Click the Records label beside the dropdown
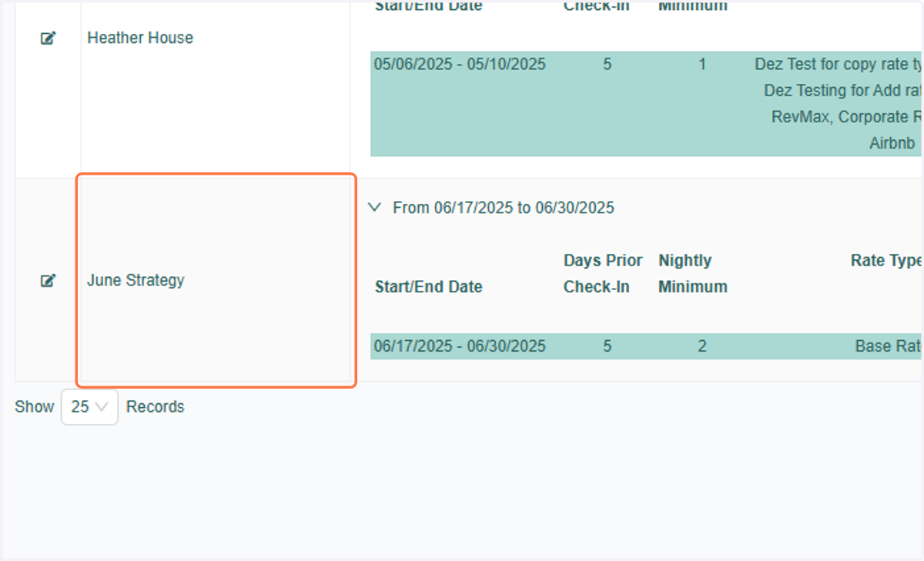Image resolution: width=924 pixels, height=561 pixels. click(156, 407)
